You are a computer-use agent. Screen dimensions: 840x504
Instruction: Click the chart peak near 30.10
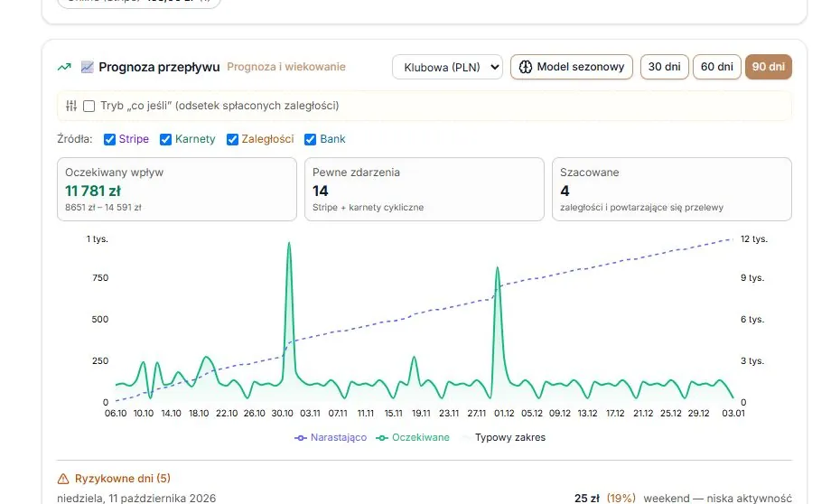click(289, 244)
